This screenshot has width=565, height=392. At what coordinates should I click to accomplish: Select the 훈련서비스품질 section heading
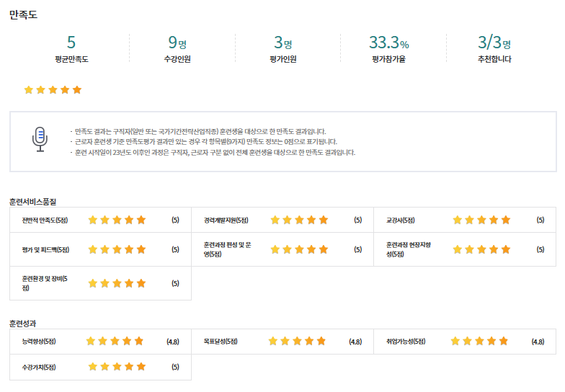pyautogui.click(x=33, y=202)
